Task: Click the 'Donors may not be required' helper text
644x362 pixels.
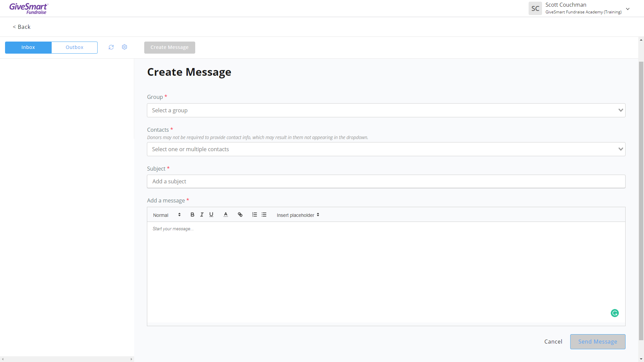Action: click(x=258, y=137)
